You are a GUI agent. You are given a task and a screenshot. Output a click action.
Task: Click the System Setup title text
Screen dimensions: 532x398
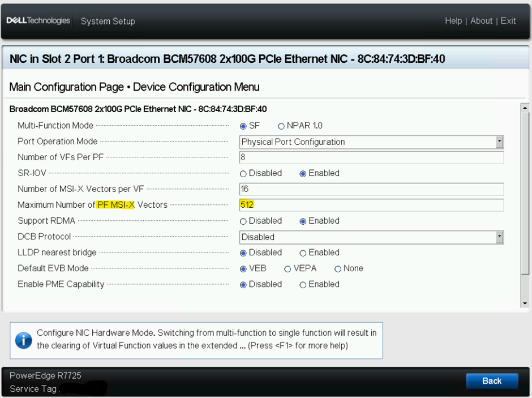pyautogui.click(x=108, y=21)
